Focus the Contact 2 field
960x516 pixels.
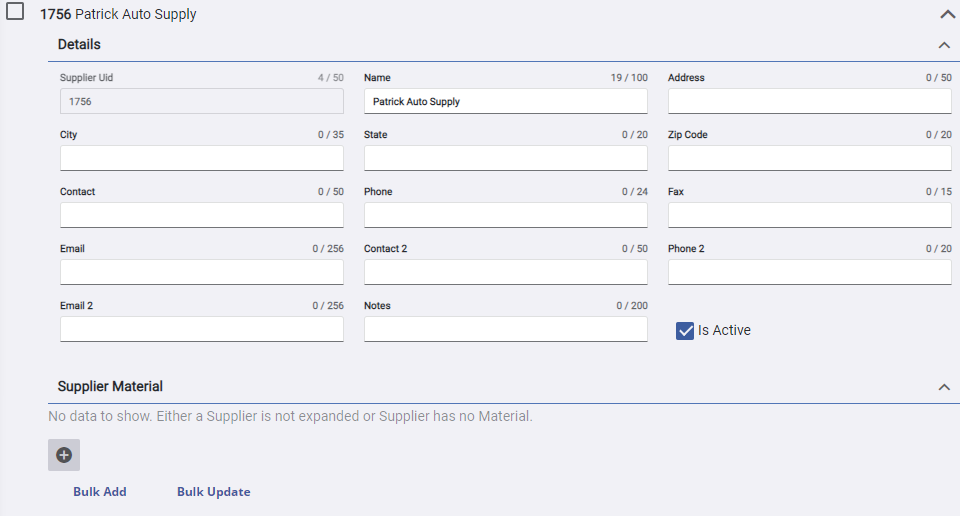click(505, 273)
